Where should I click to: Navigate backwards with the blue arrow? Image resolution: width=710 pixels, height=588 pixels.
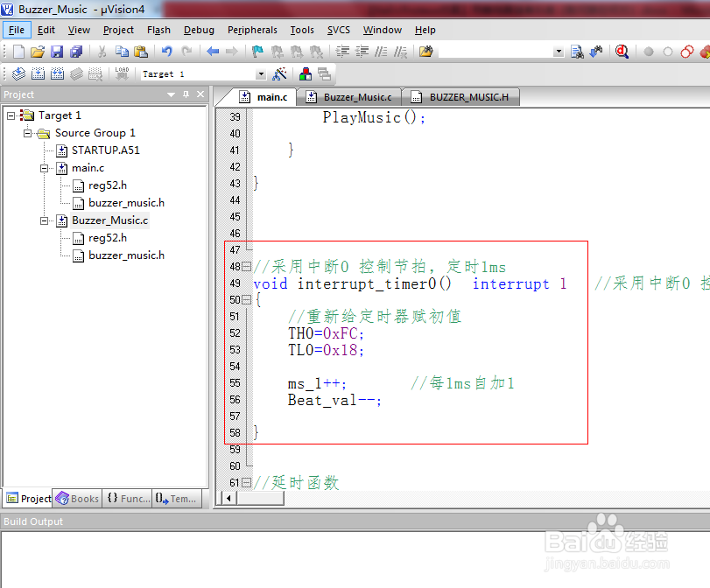coord(213,52)
